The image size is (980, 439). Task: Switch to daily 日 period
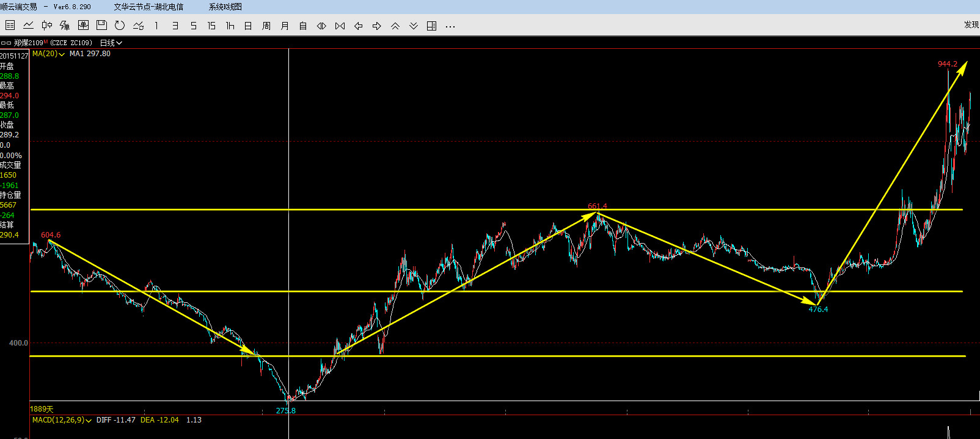click(248, 26)
